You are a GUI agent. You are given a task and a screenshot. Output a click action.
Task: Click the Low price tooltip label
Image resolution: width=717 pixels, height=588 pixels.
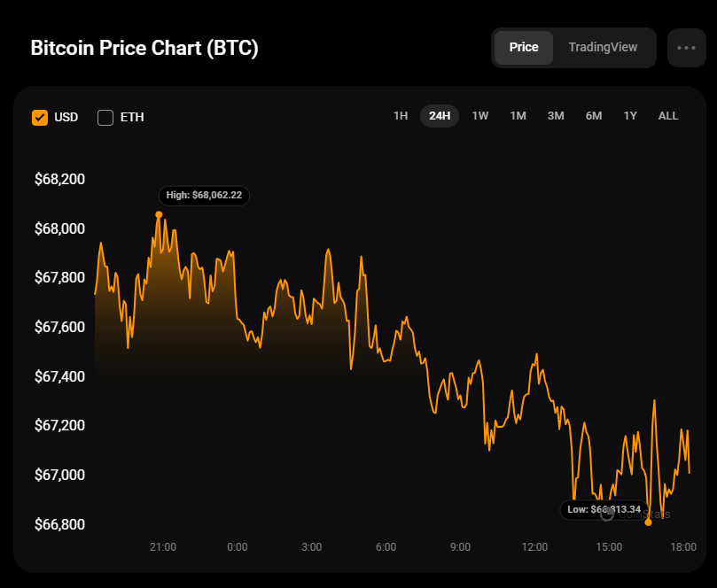click(x=603, y=509)
